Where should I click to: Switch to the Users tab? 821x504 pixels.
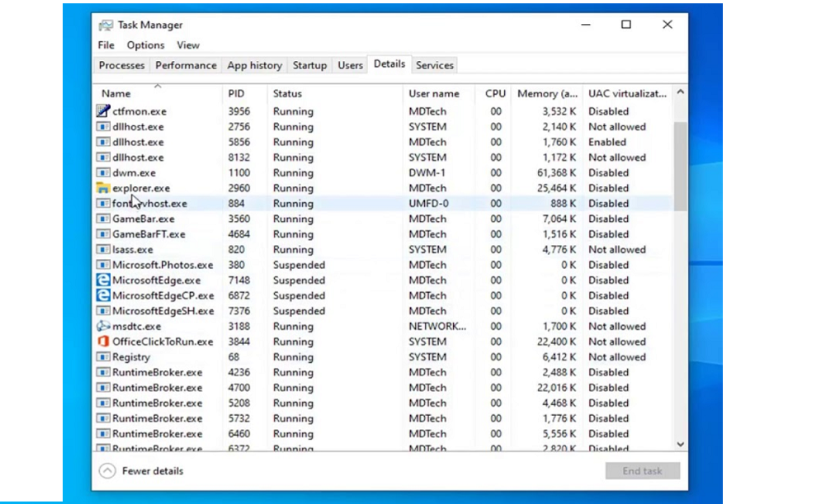[x=351, y=65]
